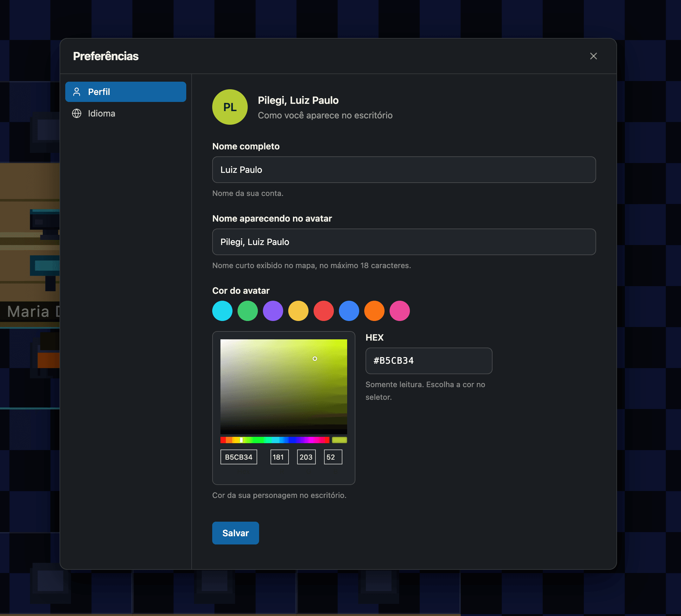The image size is (681, 616).
Task: Click the read-only HEX #B5CB34 field
Action: [429, 361]
